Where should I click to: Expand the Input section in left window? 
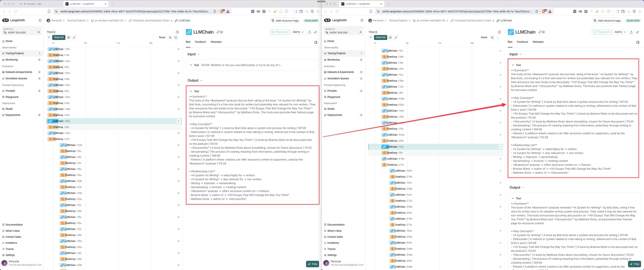(194, 54)
